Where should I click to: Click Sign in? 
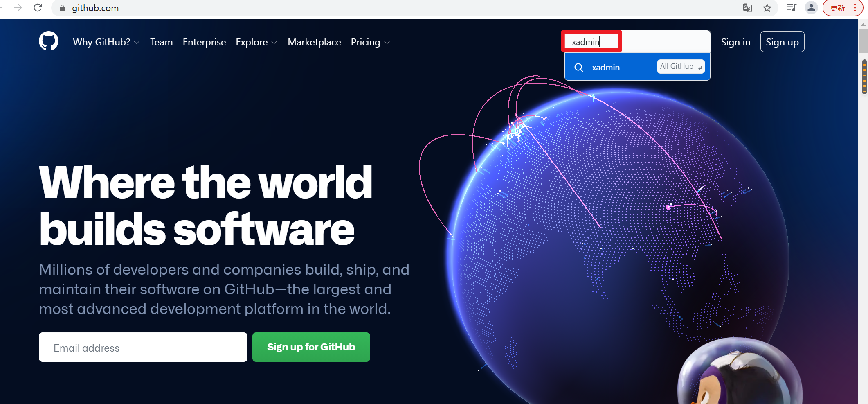pos(735,42)
